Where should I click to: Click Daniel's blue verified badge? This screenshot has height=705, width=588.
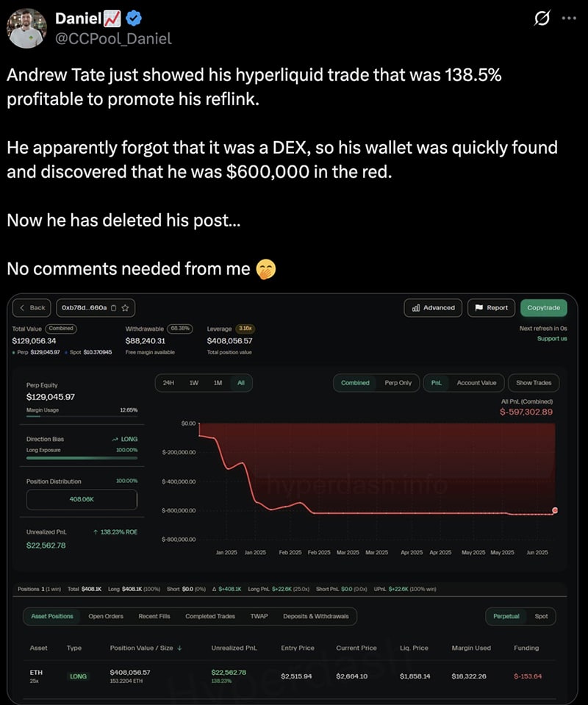pos(132,19)
